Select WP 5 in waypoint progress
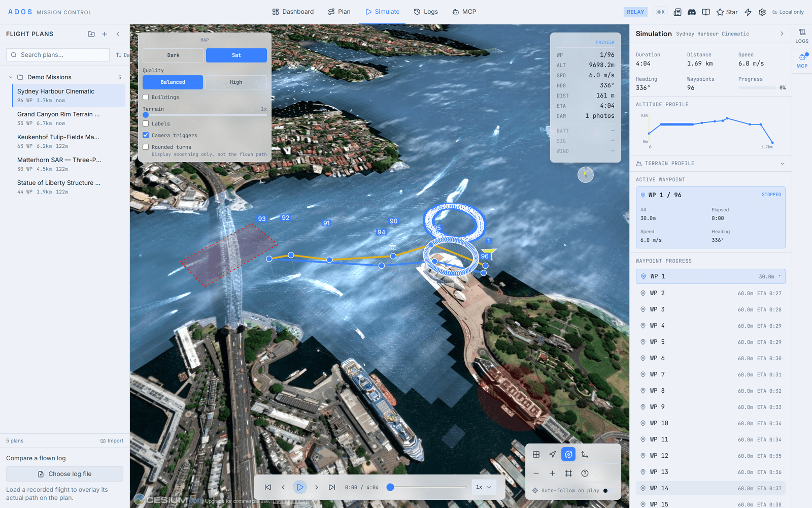This screenshot has height=508, width=812. pos(710,342)
